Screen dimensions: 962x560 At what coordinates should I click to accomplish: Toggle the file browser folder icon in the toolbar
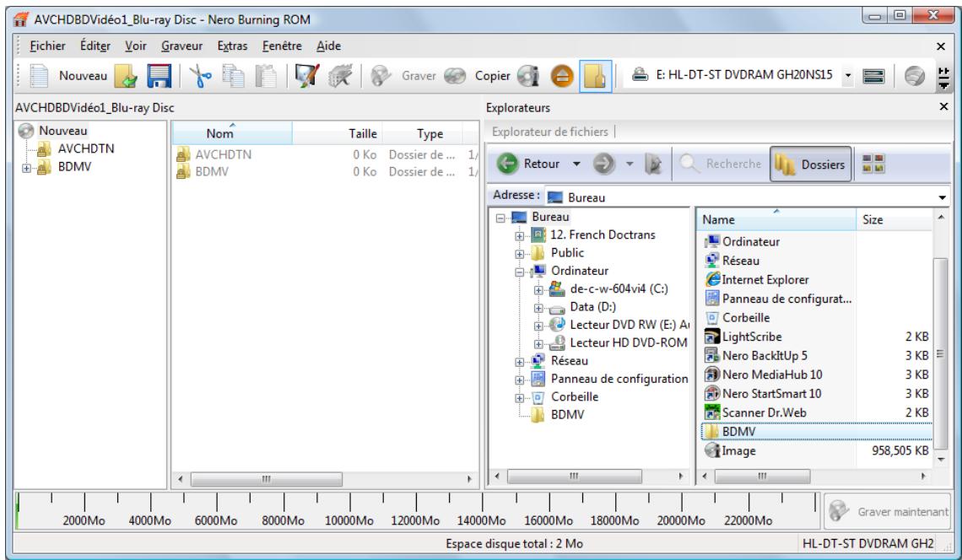pyautogui.click(x=595, y=76)
